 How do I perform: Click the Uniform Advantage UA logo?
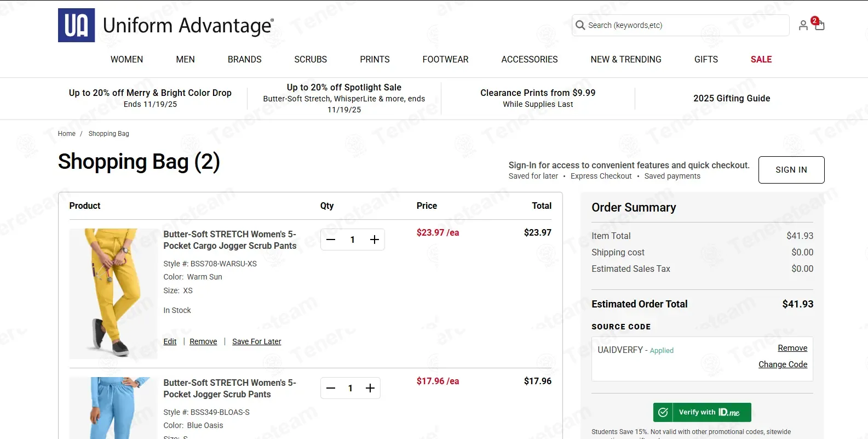point(77,25)
